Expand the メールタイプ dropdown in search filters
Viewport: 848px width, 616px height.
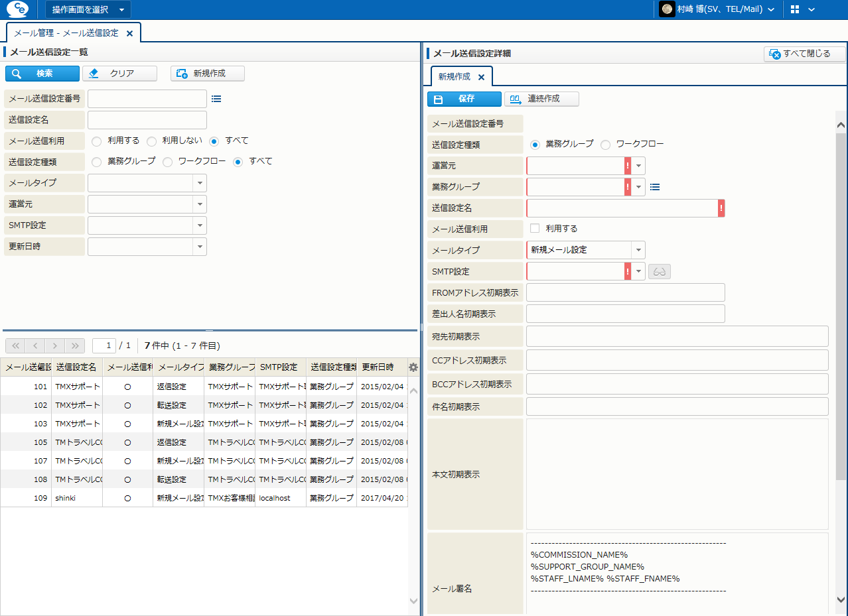click(200, 183)
